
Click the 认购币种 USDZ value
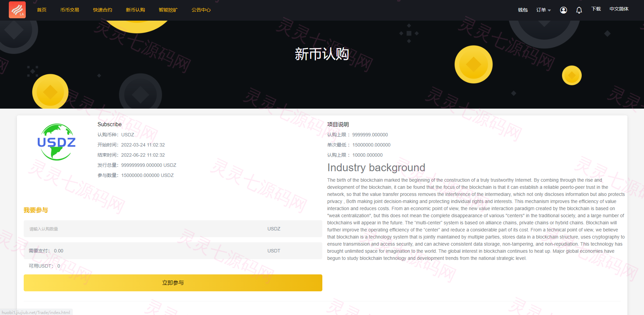[x=128, y=135]
